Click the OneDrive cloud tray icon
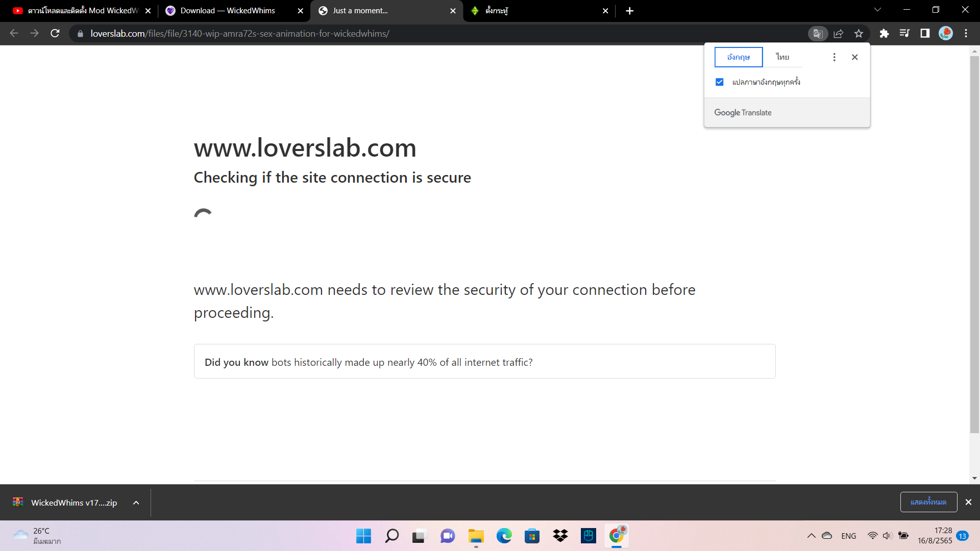 (x=827, y=536)
